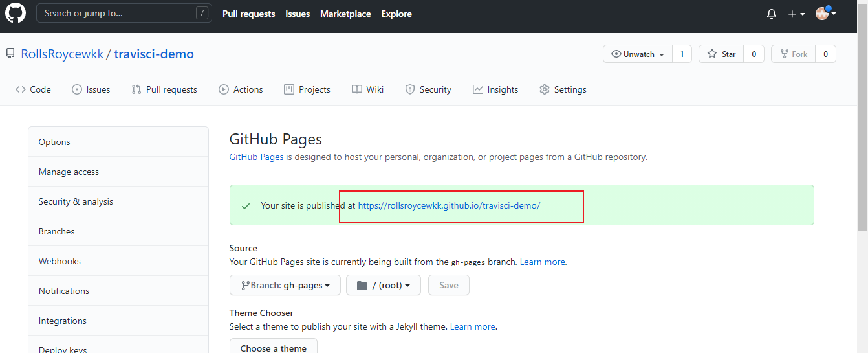
Task: Switch to the Code tab
Action: coord(33,89)
